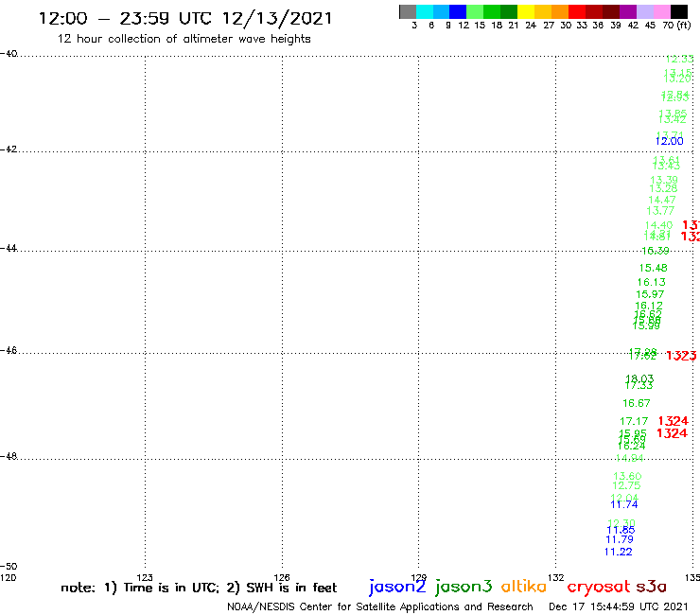This screenshot has height=615, width=700.
Task: Click the longitude label 132
Action: [x=555, y=577]
